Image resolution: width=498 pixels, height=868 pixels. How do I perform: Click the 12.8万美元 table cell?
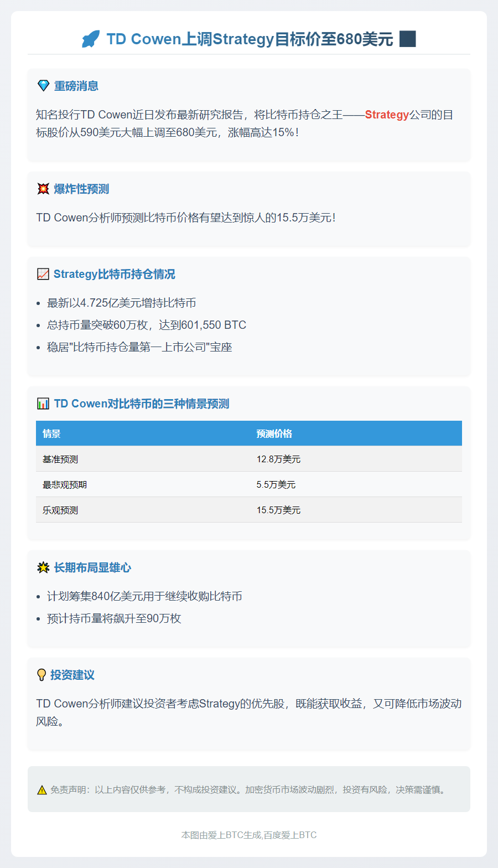point(356,459)
